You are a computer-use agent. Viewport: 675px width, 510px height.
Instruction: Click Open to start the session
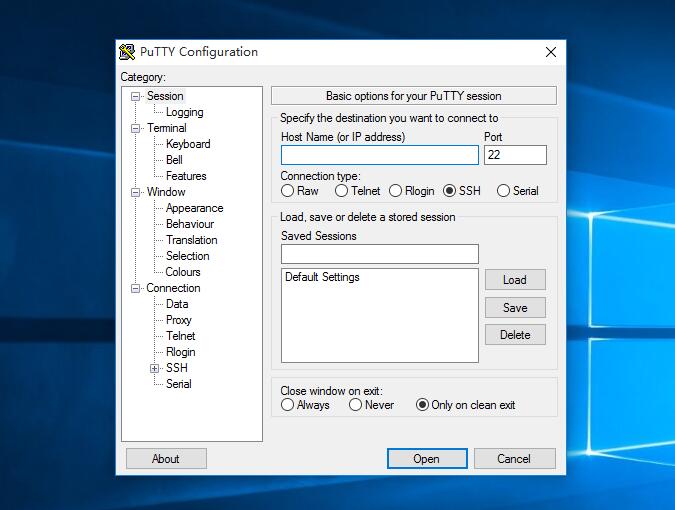coord(427,459)
